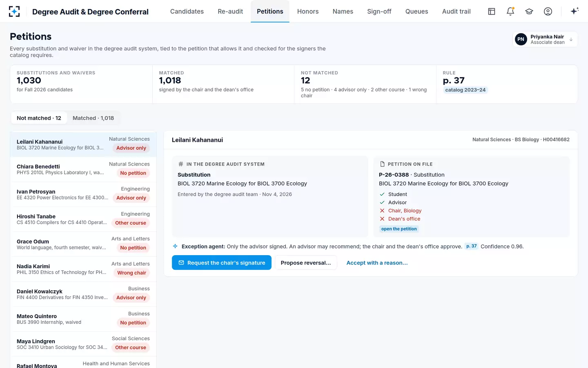Click the red X beside Dean's office

click(382, 219)
